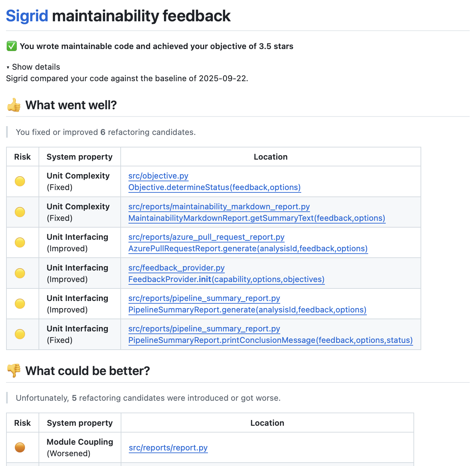Open PipelineSummaryReport.printConclusionMessage link
The height and width of the screenshot is (466, 476).
(270, 340)
